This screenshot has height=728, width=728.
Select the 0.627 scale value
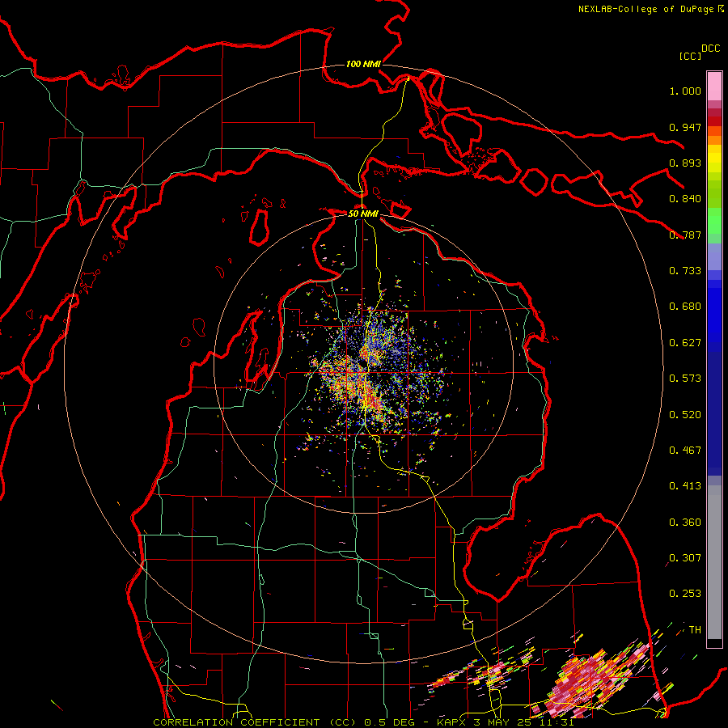click(685, 343)
